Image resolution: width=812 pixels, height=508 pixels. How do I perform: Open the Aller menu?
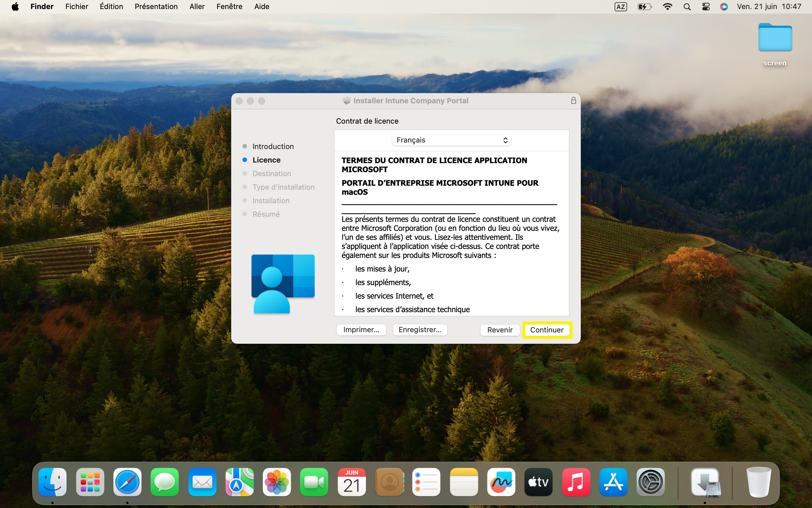pyautogui.click(x=197, y=7)
